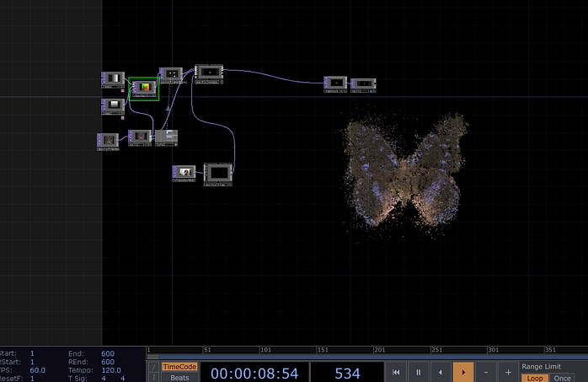
Task: Click the slash button left of TimeCode
Action: click(x=154, y=367)
